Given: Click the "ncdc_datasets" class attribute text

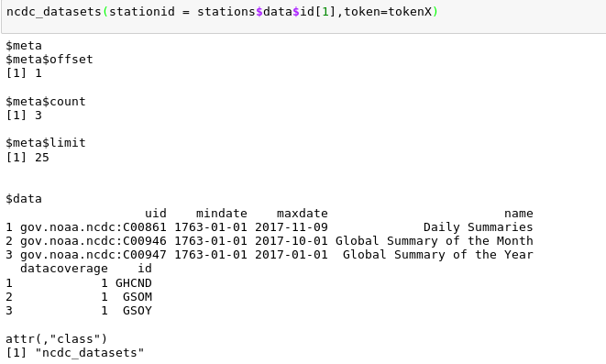Looking at the screenshot, I should click(x=89, y=353).
